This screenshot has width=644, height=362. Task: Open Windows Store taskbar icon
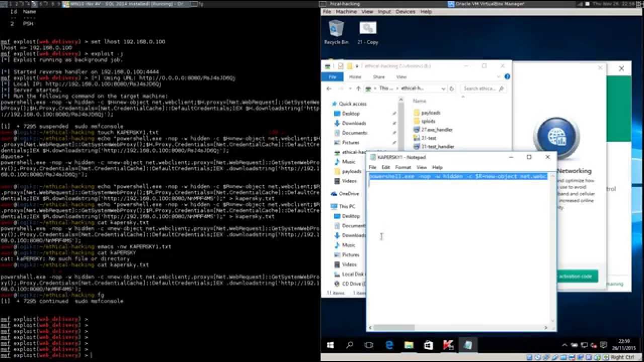click(428, 345)
